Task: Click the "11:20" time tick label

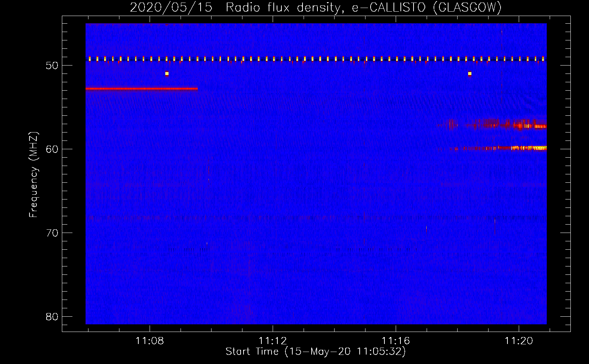Action: 519,341
